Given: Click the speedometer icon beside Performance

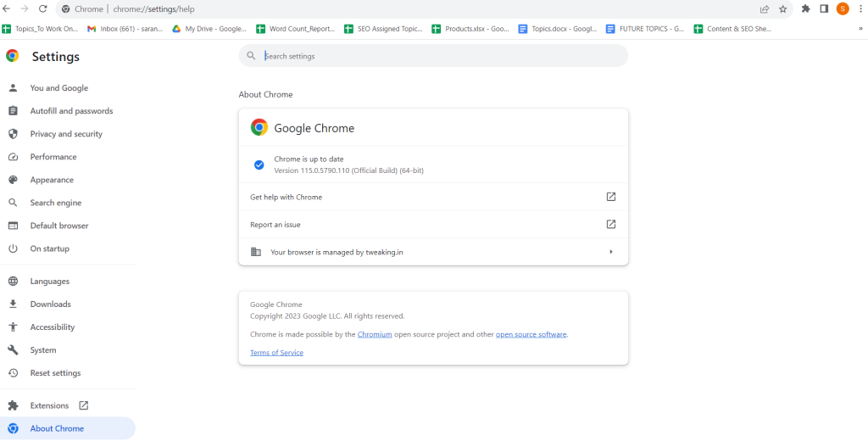Looking at the screenshot, I should click(x=13, y=157).
